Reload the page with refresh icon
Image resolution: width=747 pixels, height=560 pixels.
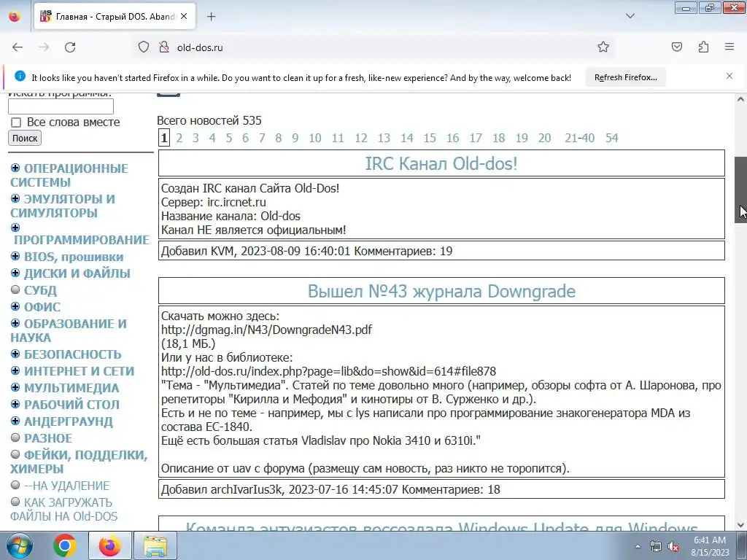click(x=70, y=47)
